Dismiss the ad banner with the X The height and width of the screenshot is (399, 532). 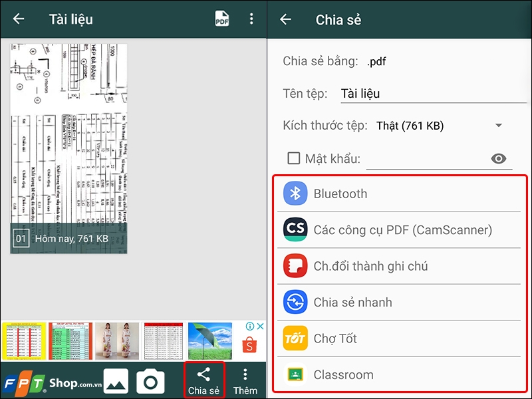tap(260, 326)
